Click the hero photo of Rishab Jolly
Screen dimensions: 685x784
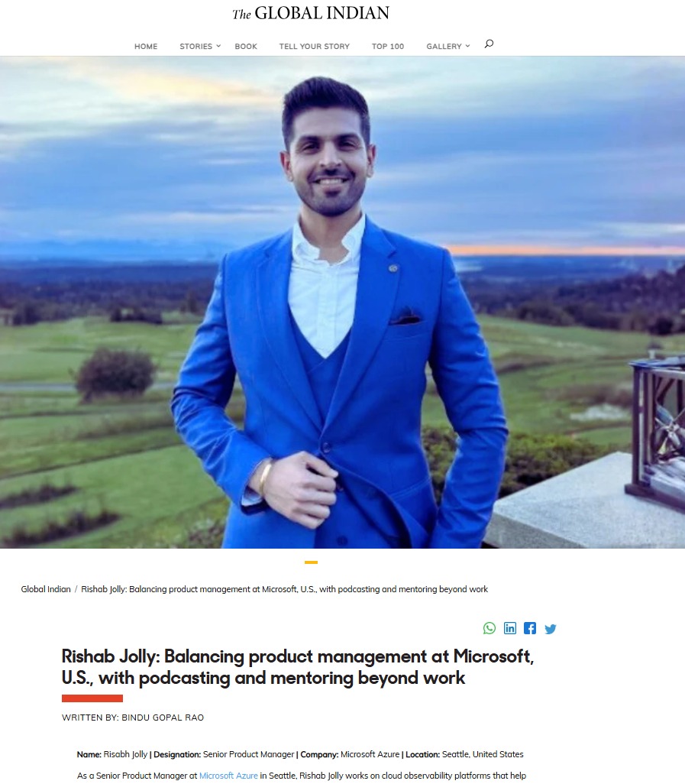(342, 302)
